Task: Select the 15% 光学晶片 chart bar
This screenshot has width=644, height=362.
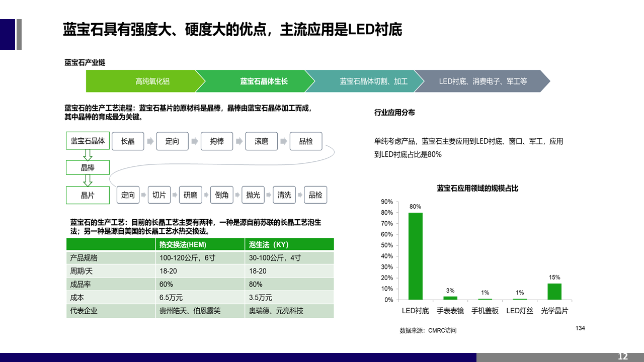Action: 554,292
